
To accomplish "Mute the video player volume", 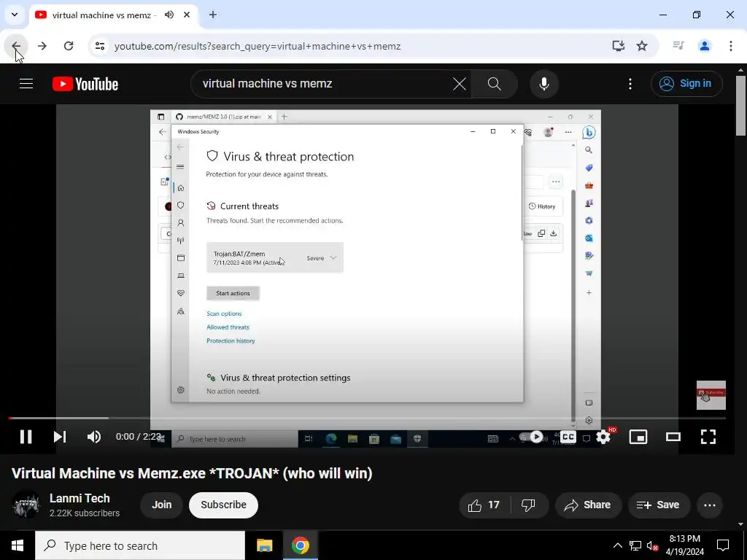I will click(x=94, y=437).
